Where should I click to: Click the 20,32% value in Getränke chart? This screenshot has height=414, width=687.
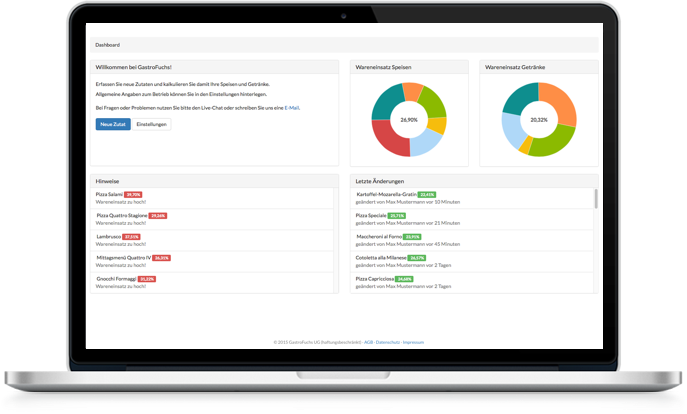539,120
